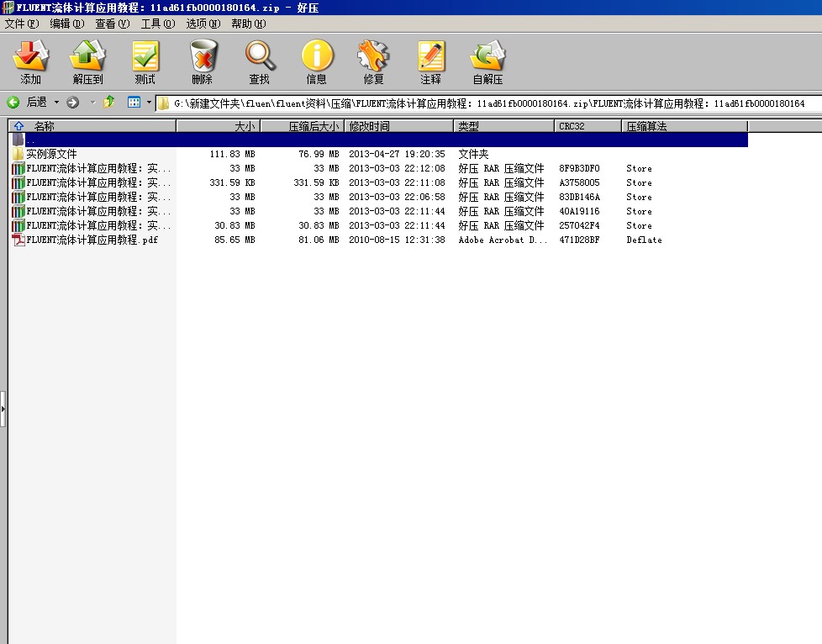Open the 工具 (Tools) menu
Image resolution: width=822 pixels, height=644 pixels.
click(157, 24)
